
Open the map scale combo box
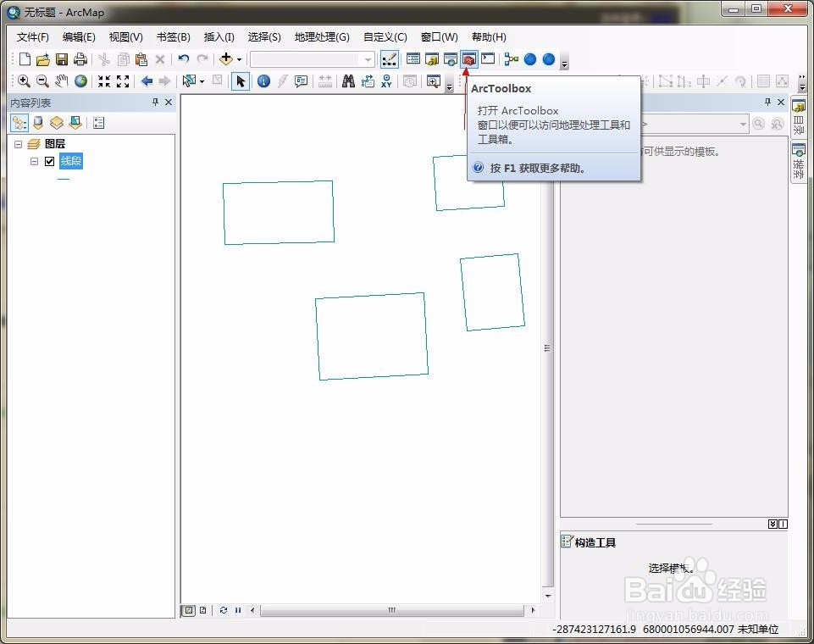(312, 59)
